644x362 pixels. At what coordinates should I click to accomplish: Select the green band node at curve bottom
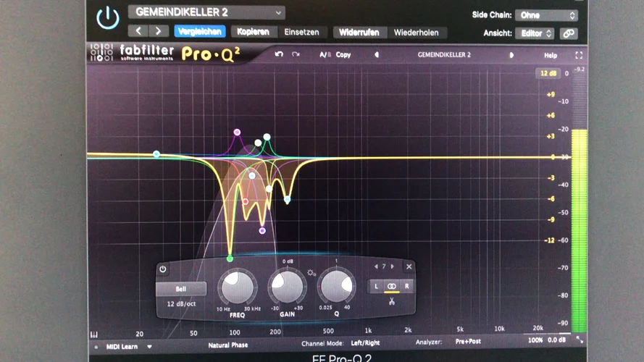coord(230,258)
